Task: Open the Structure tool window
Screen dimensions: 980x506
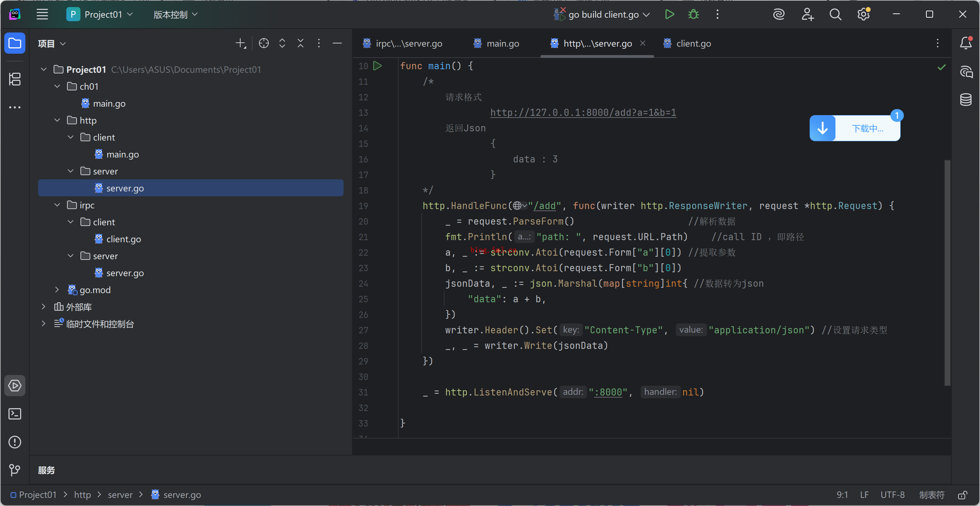Action: pyautogui.click(x=15, y=79)
